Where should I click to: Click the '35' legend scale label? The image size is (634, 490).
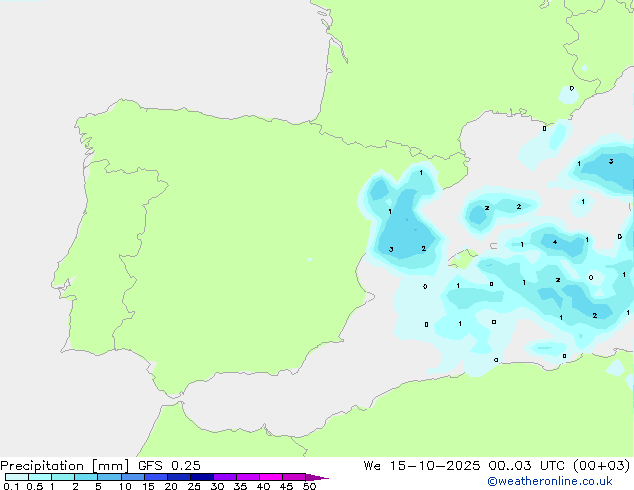[x=240, y=486]
